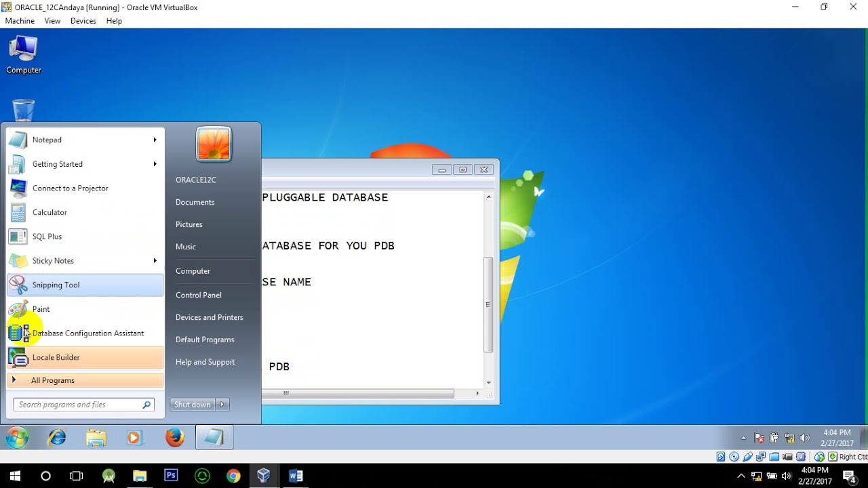The width and height of the screenshot is (868, 488).
Task: Start SQL Plus from the Start menu
Action: pos(85,237)
